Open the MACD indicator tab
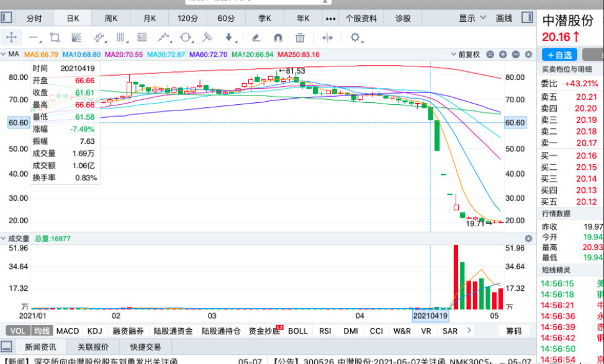This screenshot has height=364, width=604. pyautogui.click(x=67, y=331)
